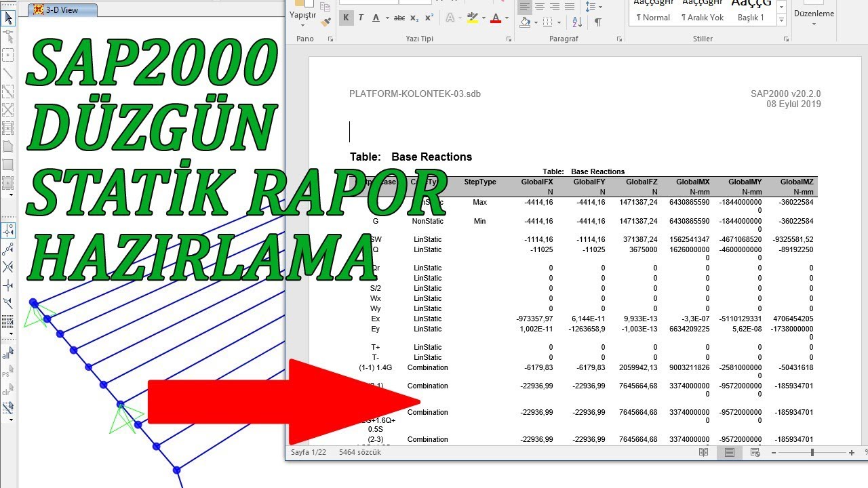Show paragraph marks (¶) icon
Image resolution: width=868 pixels, height=488 pixels.
[598, 22]
